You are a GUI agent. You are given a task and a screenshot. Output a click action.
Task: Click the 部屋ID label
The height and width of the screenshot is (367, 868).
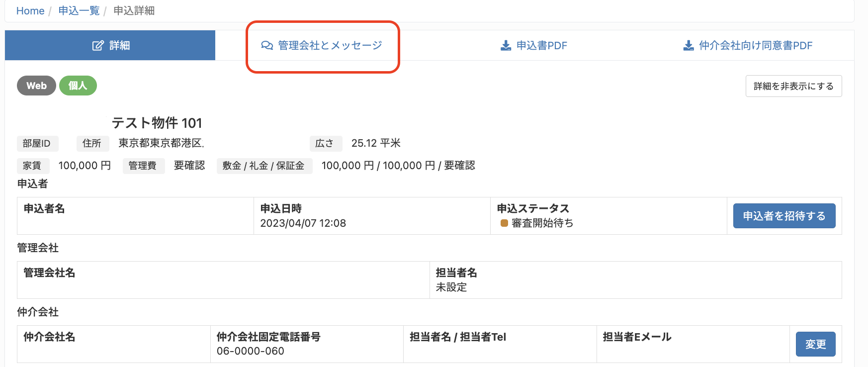37,143
